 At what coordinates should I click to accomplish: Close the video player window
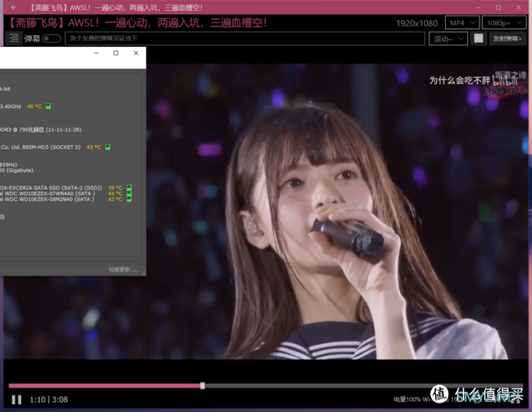(518, 7)
